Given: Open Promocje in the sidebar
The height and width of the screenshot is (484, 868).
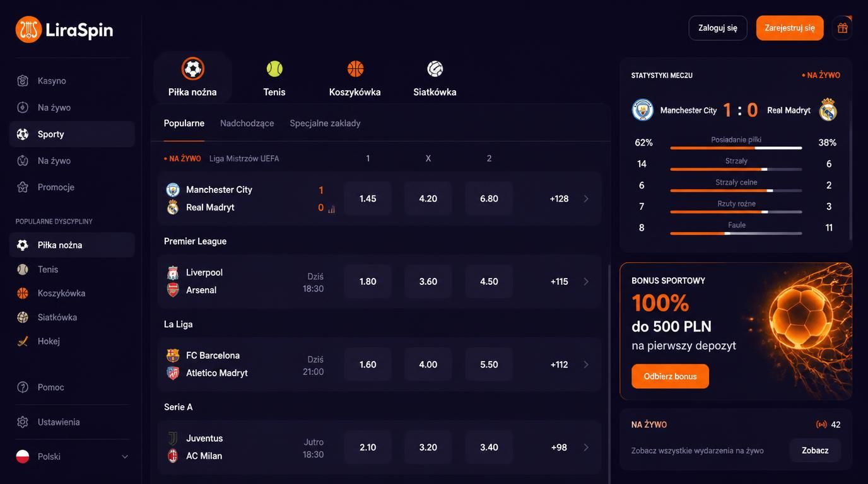Looking at the screenshot, I should (72, 187).
